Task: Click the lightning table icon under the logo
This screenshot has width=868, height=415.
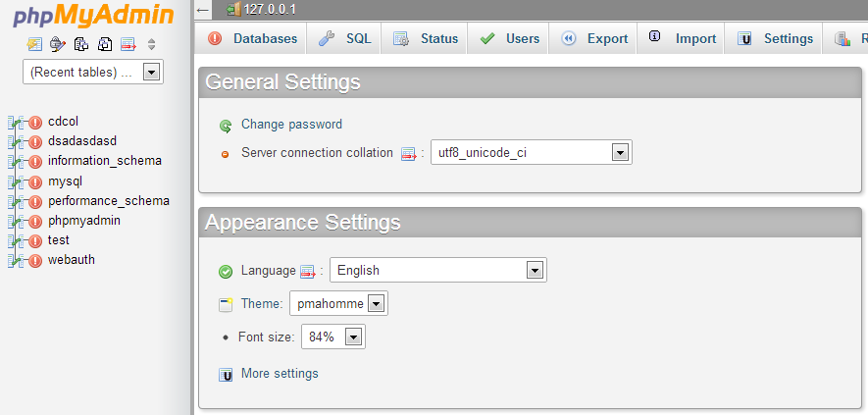Action: (x=34, y=44)
